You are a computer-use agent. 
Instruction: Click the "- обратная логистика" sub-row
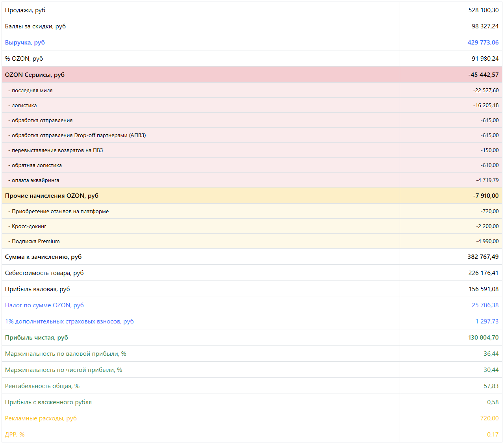[x=37, y=165]
